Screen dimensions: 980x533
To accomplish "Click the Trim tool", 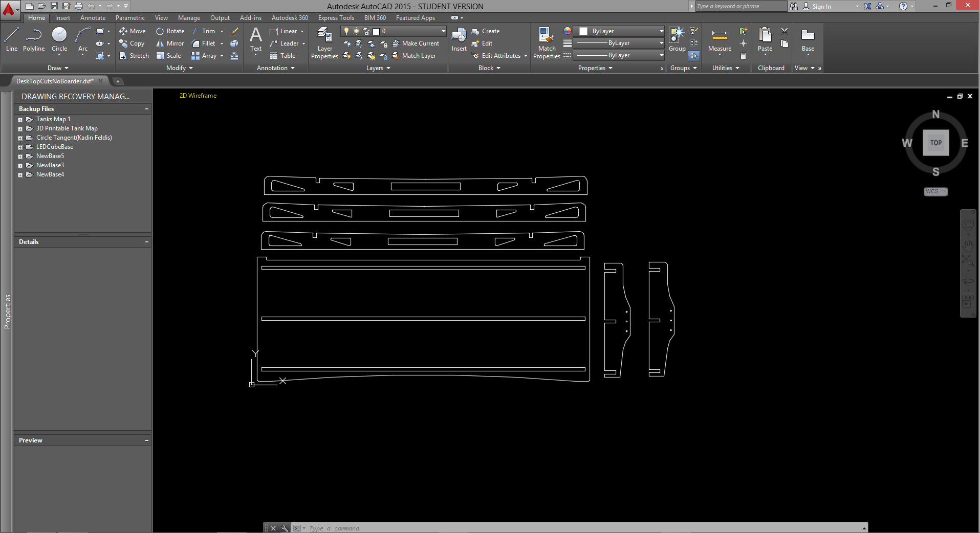I will (x=203, y=31).
